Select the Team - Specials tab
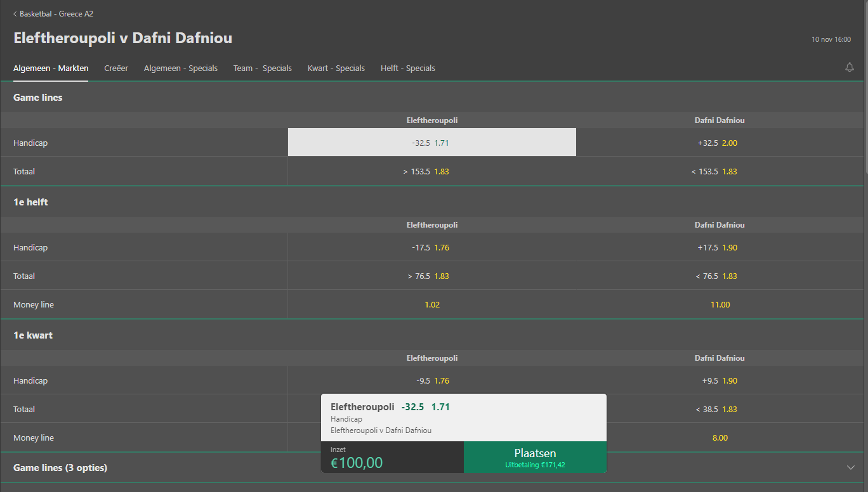This screenshot has width=868, height=492. [263, 68]
